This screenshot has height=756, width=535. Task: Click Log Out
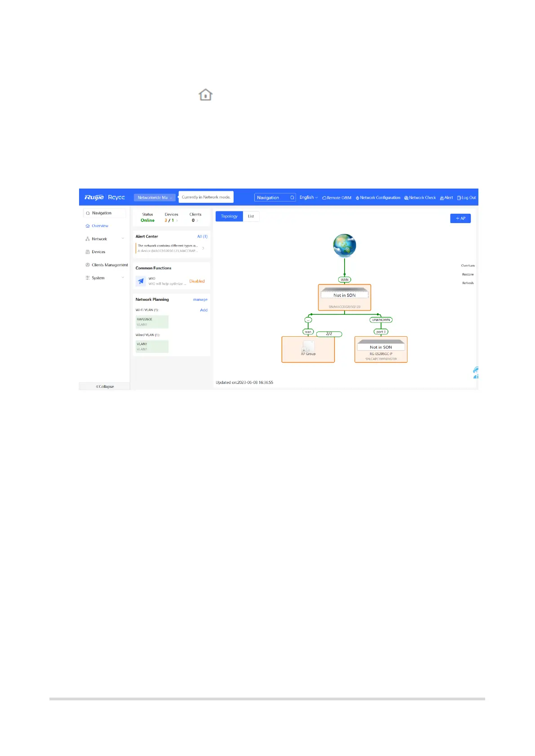(467, 198)
